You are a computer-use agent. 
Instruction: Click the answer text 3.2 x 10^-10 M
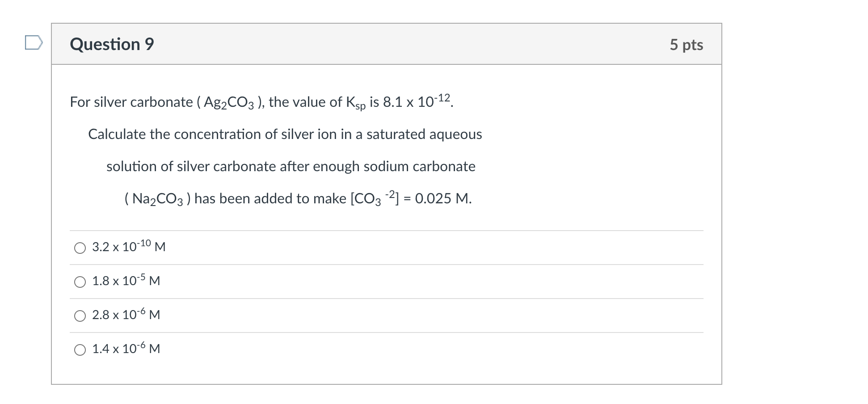click(x=129, y=246)
